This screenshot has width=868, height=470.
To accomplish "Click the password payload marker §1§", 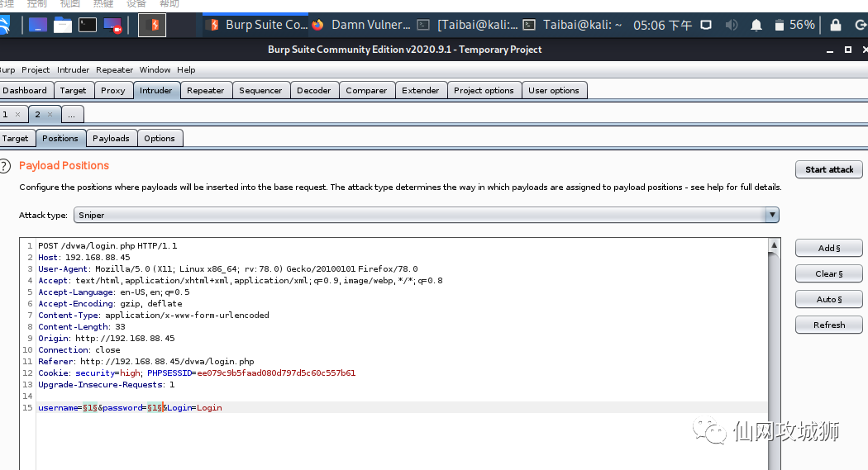I will tap(155, 408).
